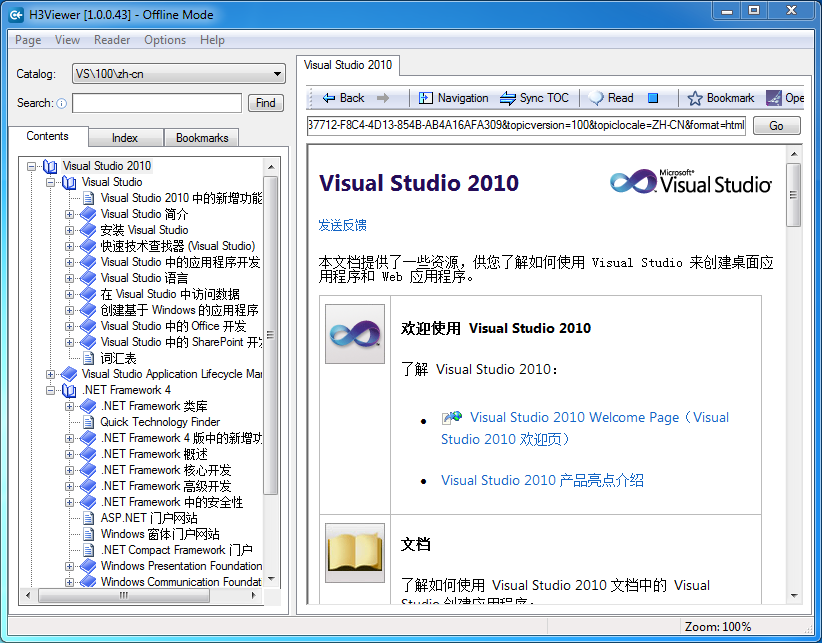Click the search info icon
Screen dimensions: 822x643
(x=61, y=103)
